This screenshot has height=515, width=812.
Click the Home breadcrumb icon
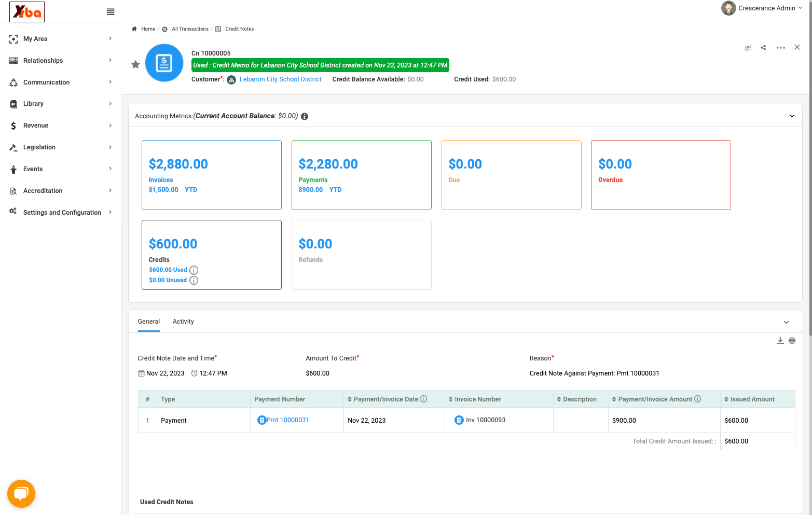(134, 29)
